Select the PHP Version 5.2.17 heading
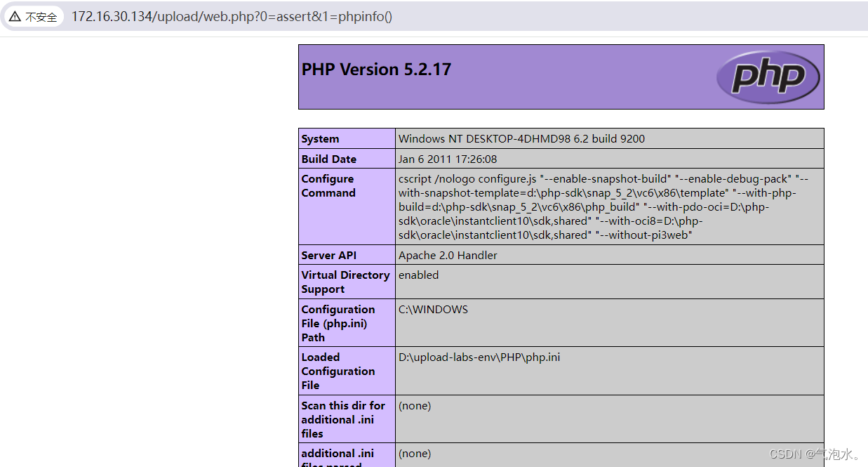868x467 pixels. click(x=376, y=70)
